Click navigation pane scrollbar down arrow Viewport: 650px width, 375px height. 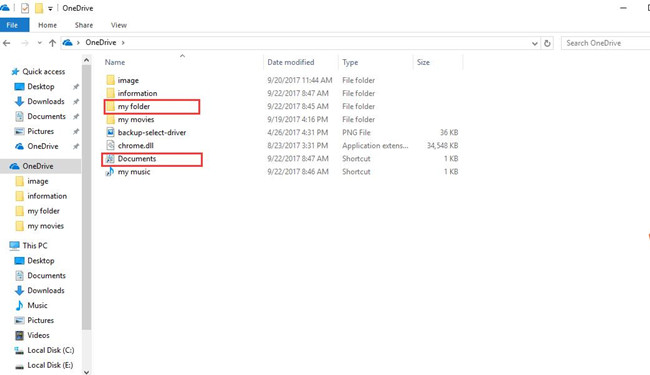[x=86, y=372]
